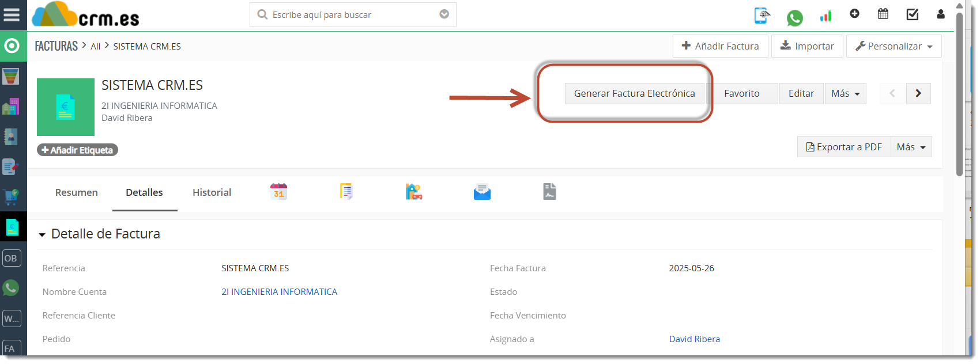Open the bar chart reports icon

(826, 16)
